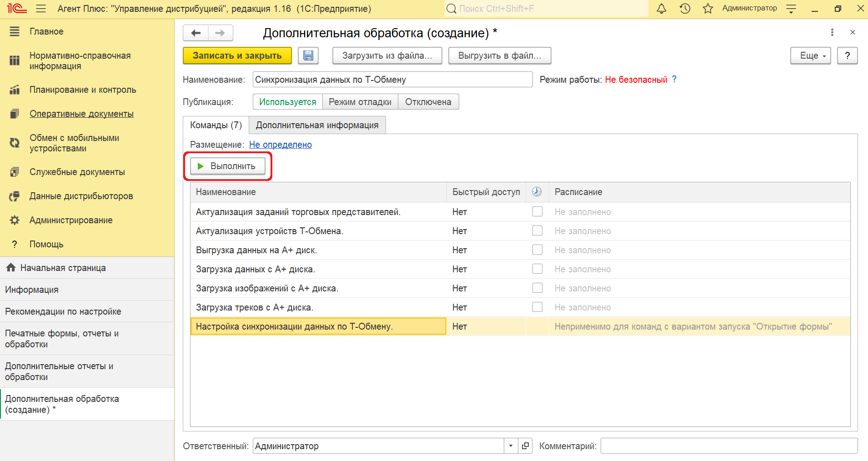
Task: Click the blue question mark next to Не безопасный
Action: point(674,79)
